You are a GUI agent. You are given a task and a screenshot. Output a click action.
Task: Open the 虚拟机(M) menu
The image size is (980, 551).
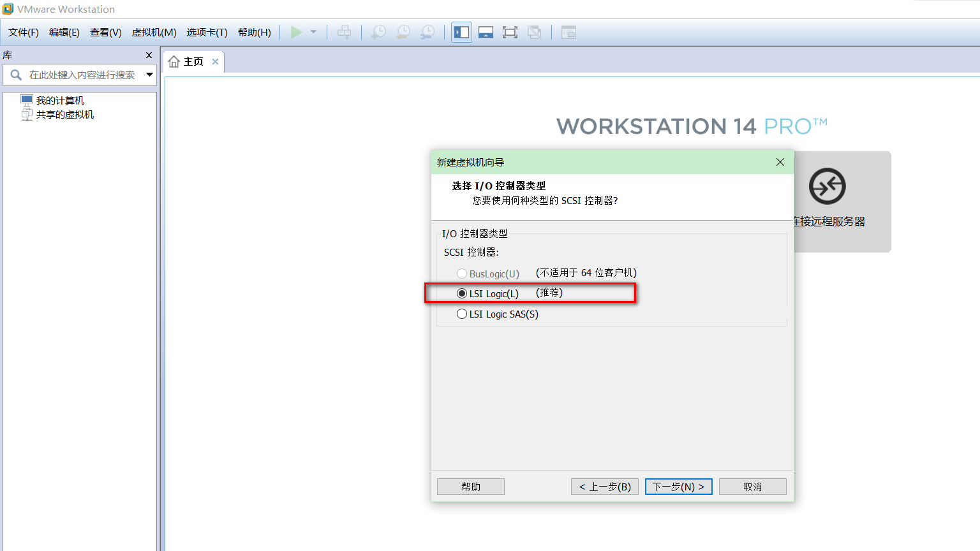[x=154, y=32]
